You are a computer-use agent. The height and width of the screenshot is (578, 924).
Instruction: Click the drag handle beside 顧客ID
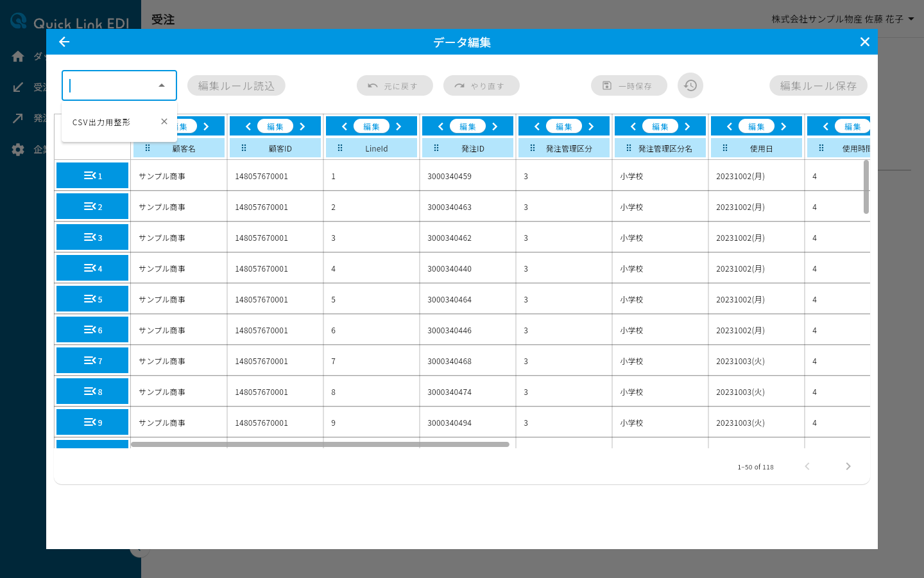[244, 148]
